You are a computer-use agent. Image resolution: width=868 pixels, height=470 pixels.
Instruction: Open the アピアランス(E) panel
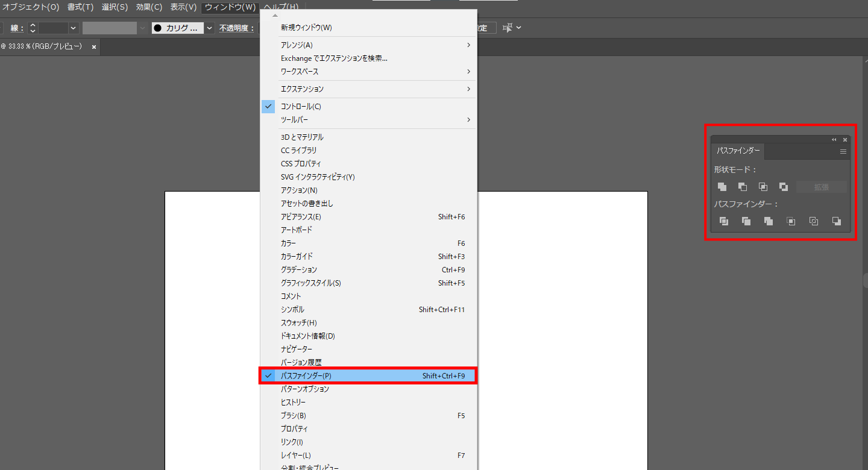[368, 217]
